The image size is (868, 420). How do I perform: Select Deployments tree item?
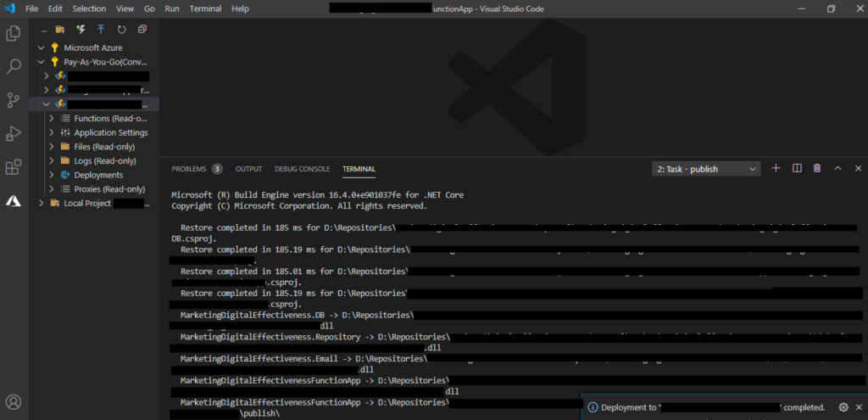98,175
